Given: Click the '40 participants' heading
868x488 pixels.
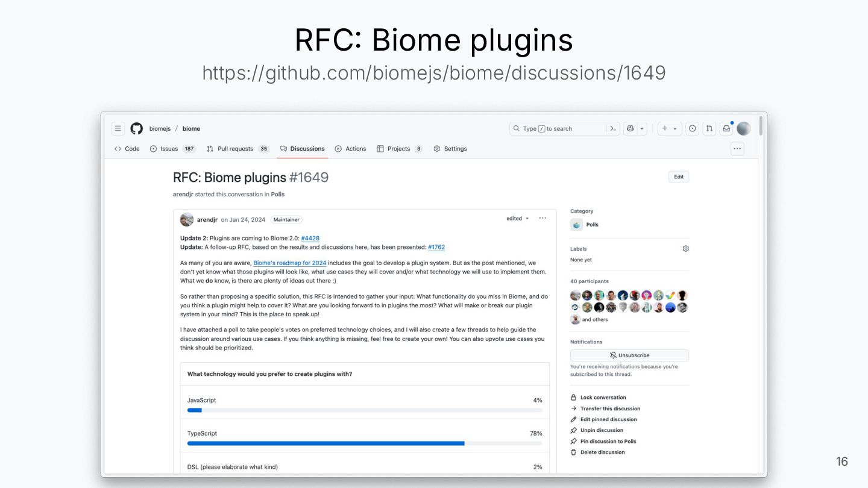Looking at the screenshot, I should [590, 281].
